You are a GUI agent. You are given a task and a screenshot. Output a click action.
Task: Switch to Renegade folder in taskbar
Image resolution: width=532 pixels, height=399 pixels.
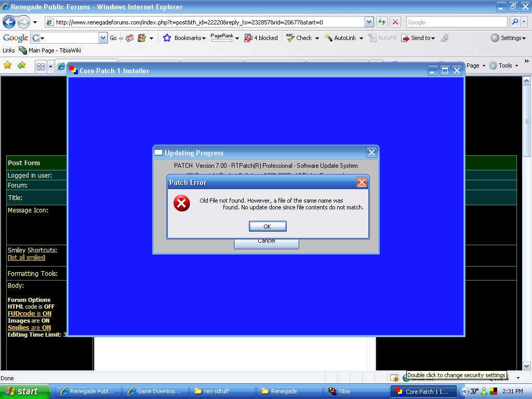click(284, 391)
